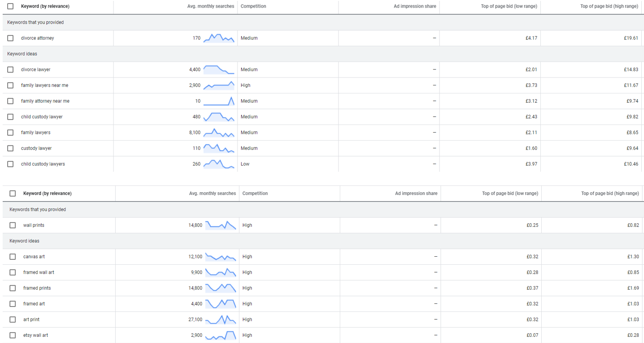
Task: Click the keyword 'divorce attorney'
Action: (x=37, y=38)
